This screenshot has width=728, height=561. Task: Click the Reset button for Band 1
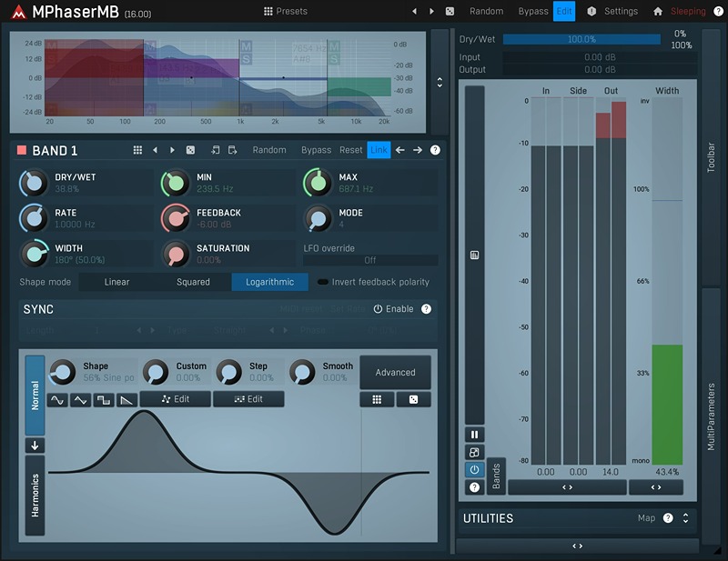pyautogui.click(x=350, y=150)
